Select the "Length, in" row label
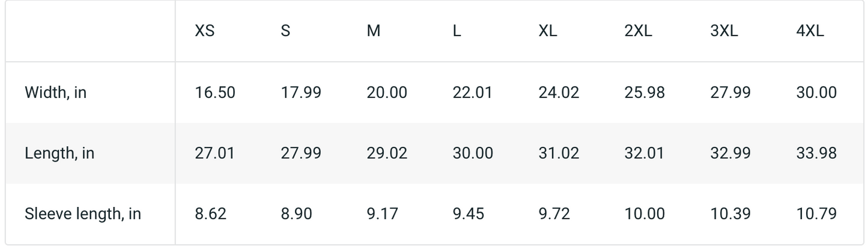Screen dimensions: 868x246 (59, 154)
